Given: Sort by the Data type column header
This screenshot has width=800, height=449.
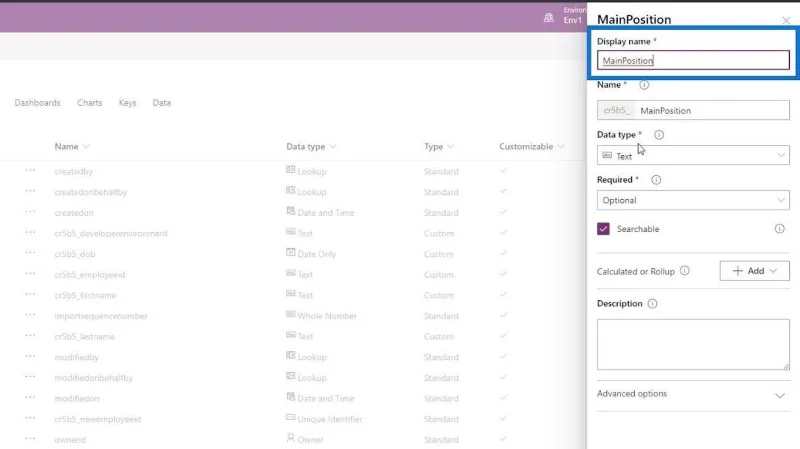Looking at the screenshot, I should click(311, 146).
